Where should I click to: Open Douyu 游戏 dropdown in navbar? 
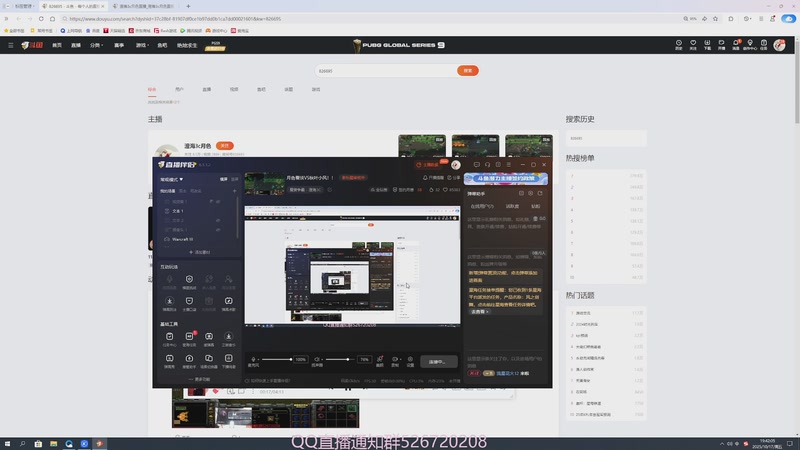(x=142, y=45)
